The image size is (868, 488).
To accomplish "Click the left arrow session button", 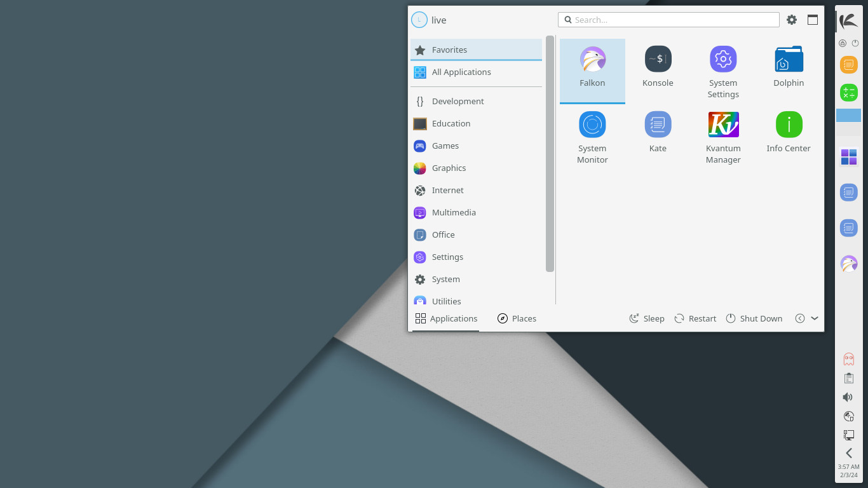I will click(800, 318).
